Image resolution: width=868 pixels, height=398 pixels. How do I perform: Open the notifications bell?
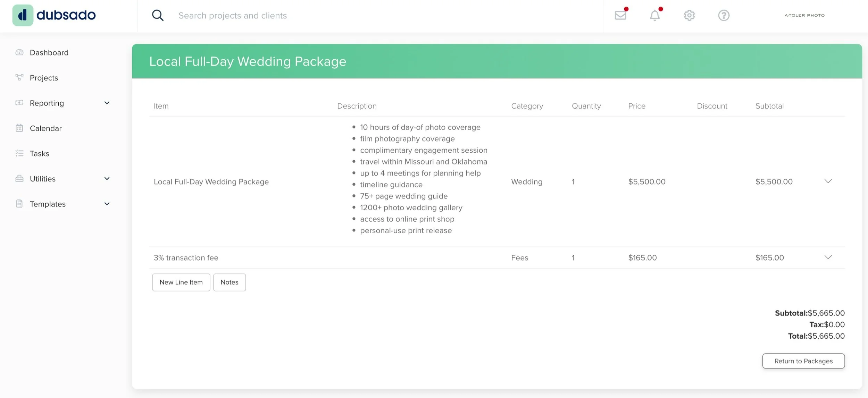(655, 15)
